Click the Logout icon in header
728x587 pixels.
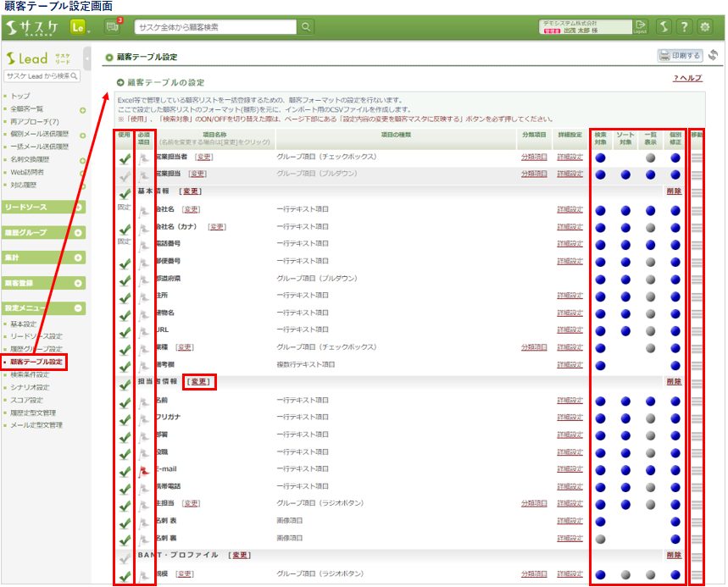point(640,27)
